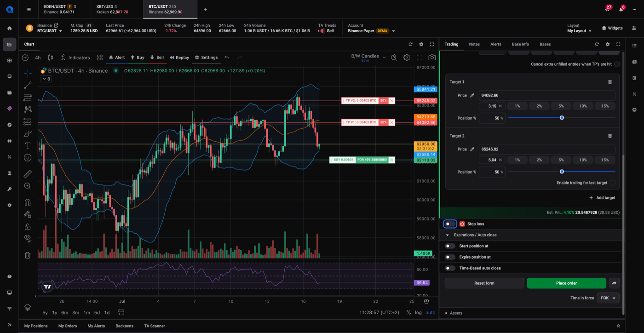Open fullscreen mode in chart toolbar
Image resolution: width=644 pixels, height=333 pixels.
pos(420,57)
